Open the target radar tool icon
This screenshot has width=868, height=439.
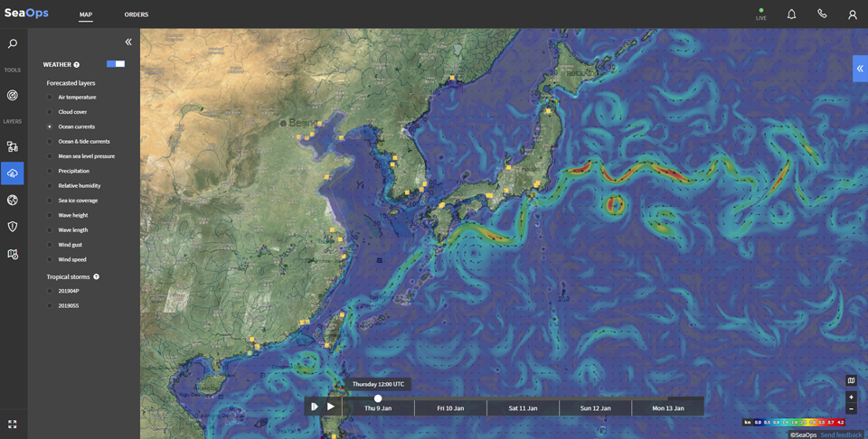coord(12,95)
